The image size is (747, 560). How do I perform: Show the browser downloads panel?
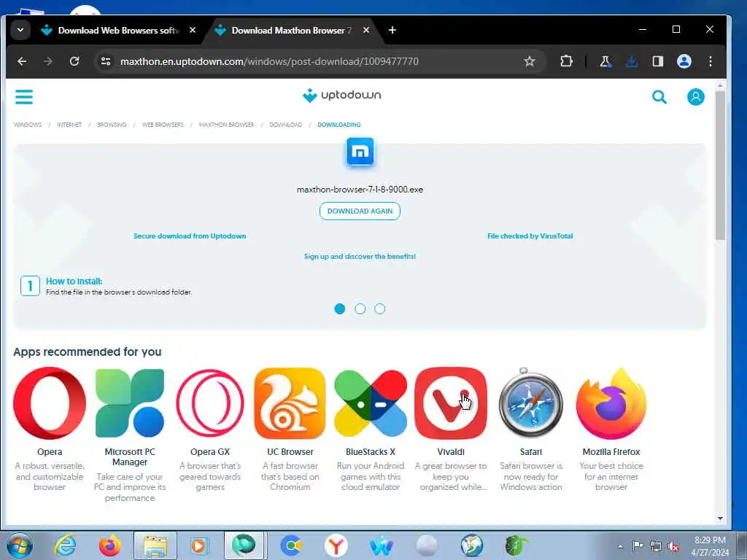(x=632, y=61)
